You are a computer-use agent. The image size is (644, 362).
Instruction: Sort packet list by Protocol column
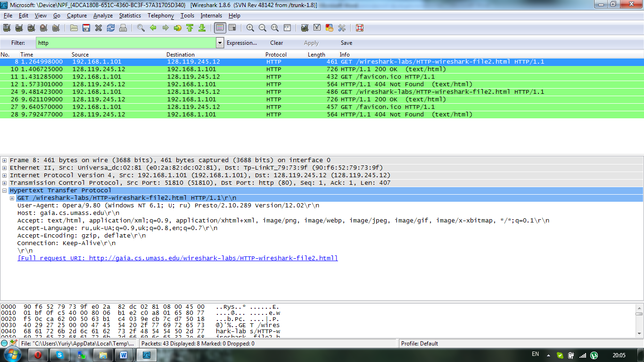(x=276, y=55)
